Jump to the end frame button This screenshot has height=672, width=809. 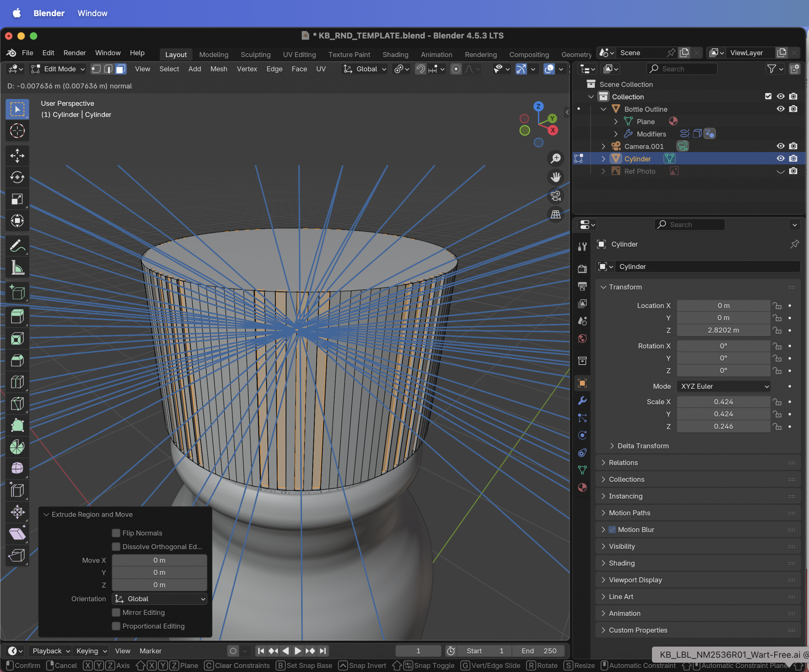pyautogui.click(x=323, y=651)
